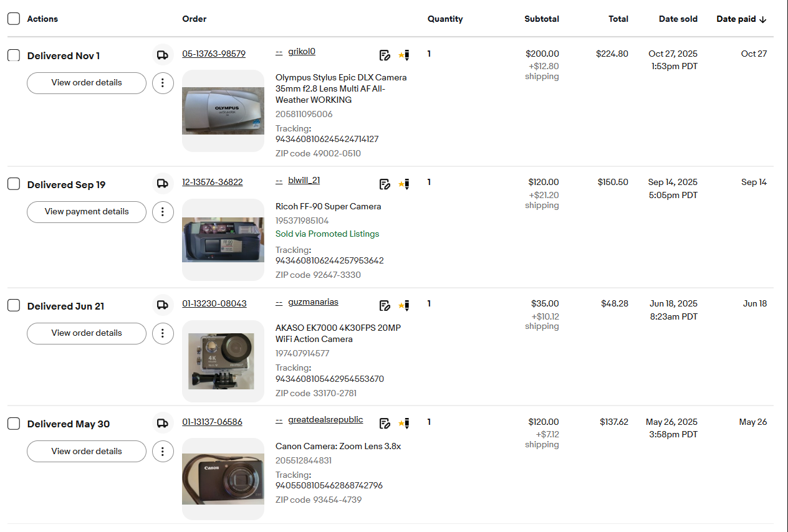Toggle the select-all checkbox beside Actions
This screenshot has width=788, height=532.
coord(14,19)
